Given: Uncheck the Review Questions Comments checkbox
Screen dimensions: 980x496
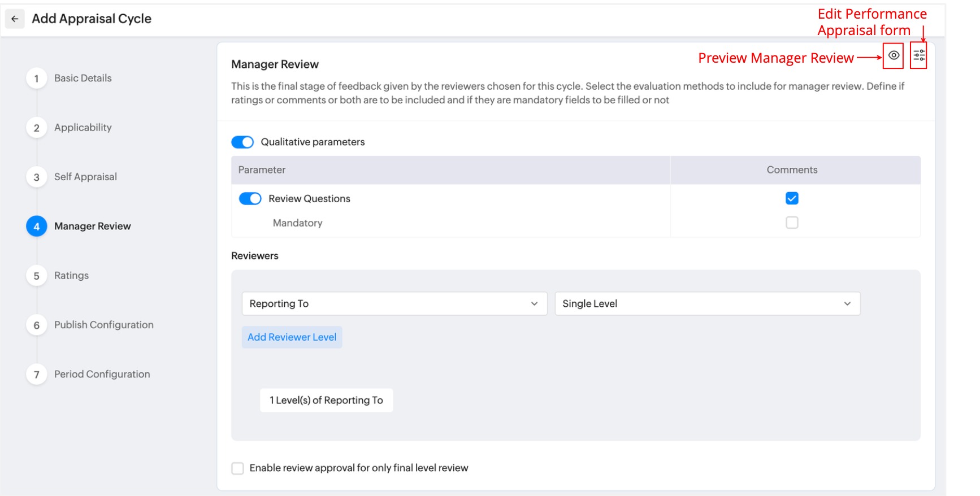Looking at the screenshot, I should 792,198.
